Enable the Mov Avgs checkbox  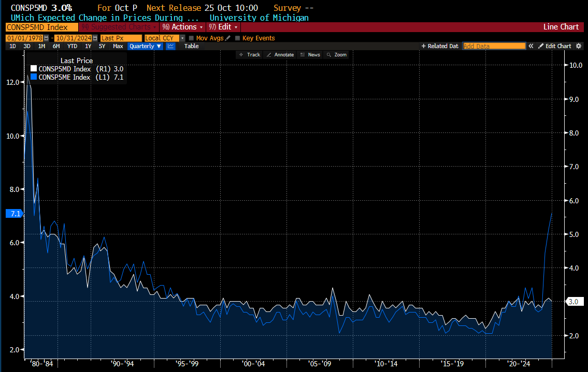[x=191, y=38]
